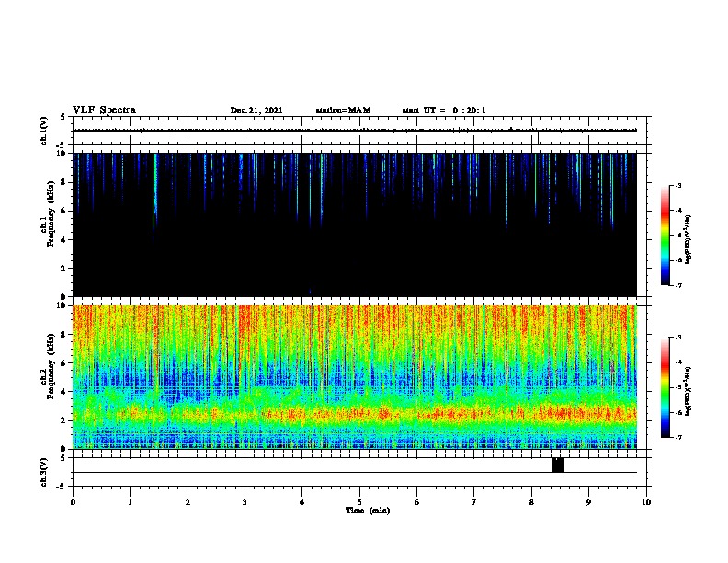
Task: Click the x-axis tick label 1
Action: (x=130, y=502)
